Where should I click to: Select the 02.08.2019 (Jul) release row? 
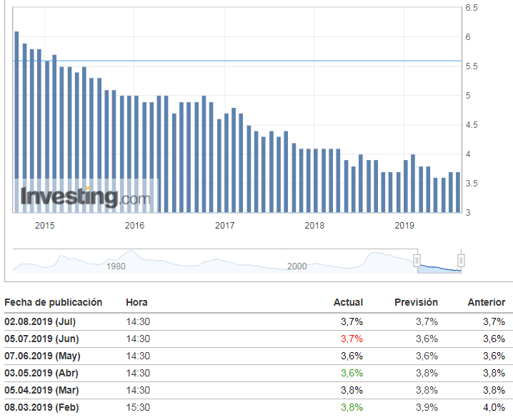[x=41, y=322]
